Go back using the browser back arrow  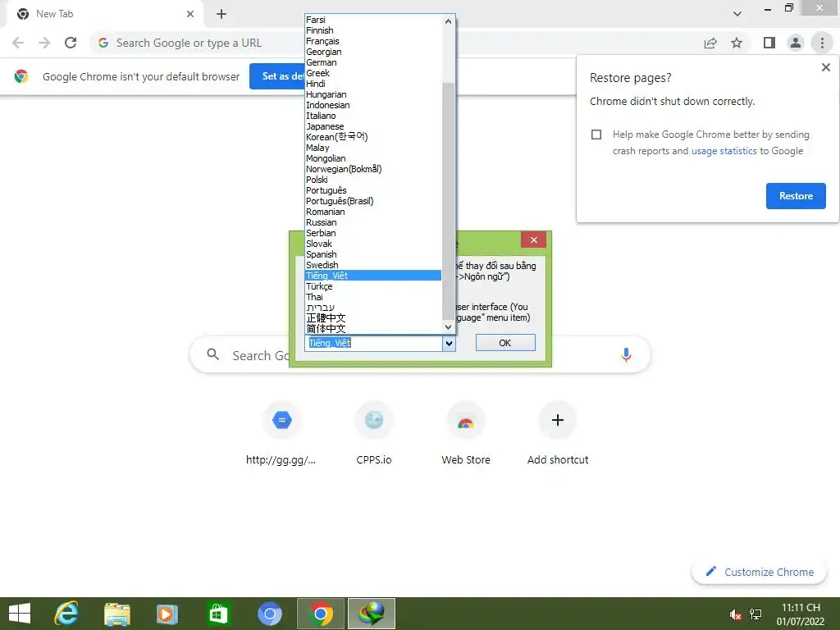(x=18, y=43)
